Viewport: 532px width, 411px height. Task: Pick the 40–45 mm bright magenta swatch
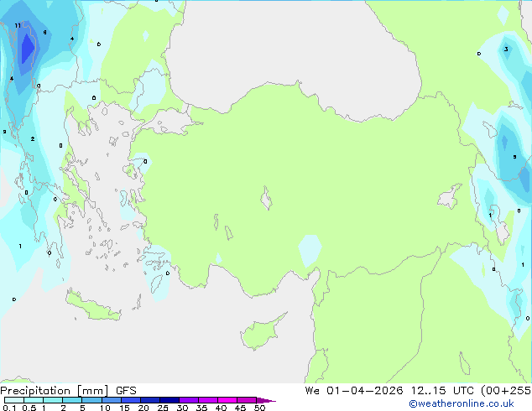click(x=227, y=400)
